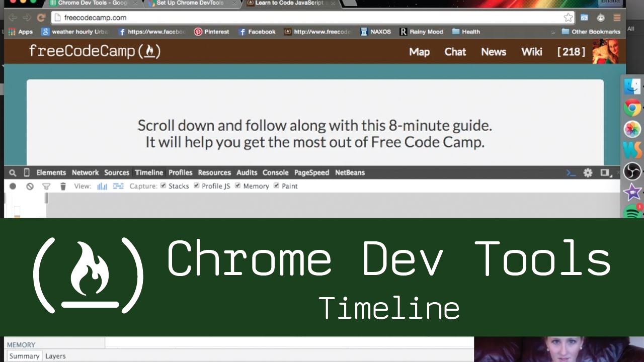Bookmark this page with the star icon
644x362 pixels.
(x=568, y=18)
